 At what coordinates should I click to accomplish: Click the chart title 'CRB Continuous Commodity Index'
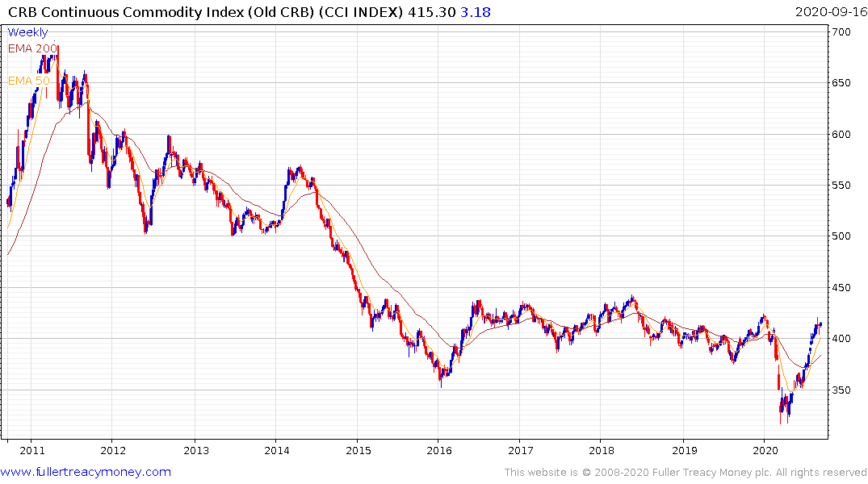coord(126,12)
